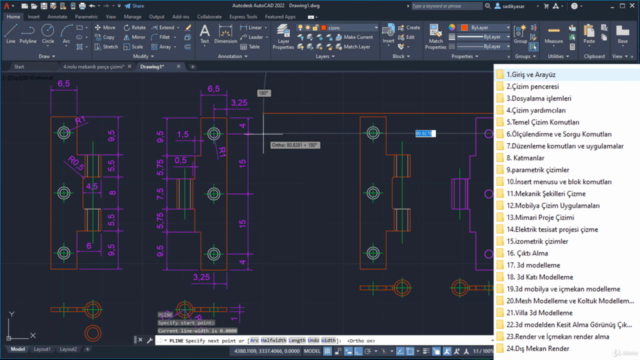Switch to 4.nolu mekanik parça çizimi drawing tab
This screenshot has height=360, width=640.
coord(93,67)
